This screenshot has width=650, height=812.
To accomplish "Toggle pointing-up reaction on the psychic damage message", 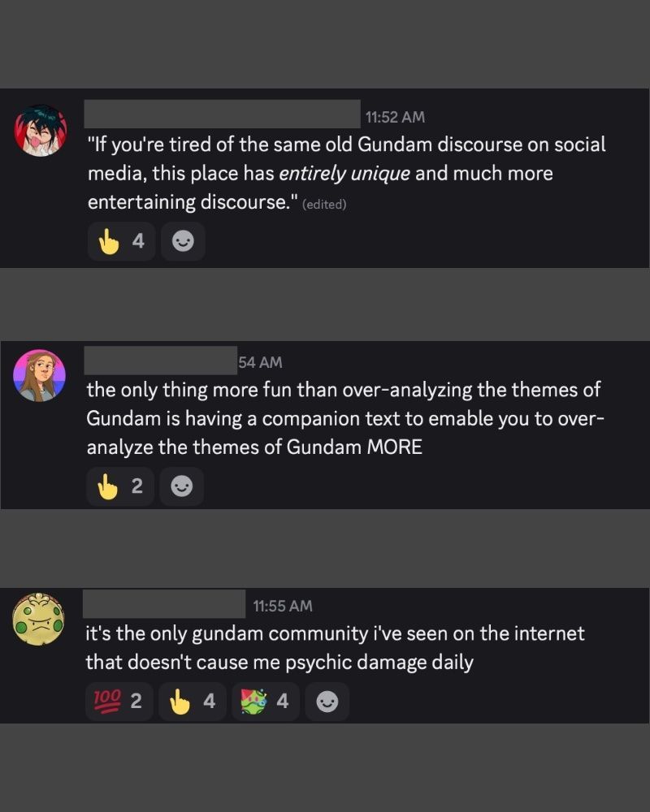I will click(193, 702).
